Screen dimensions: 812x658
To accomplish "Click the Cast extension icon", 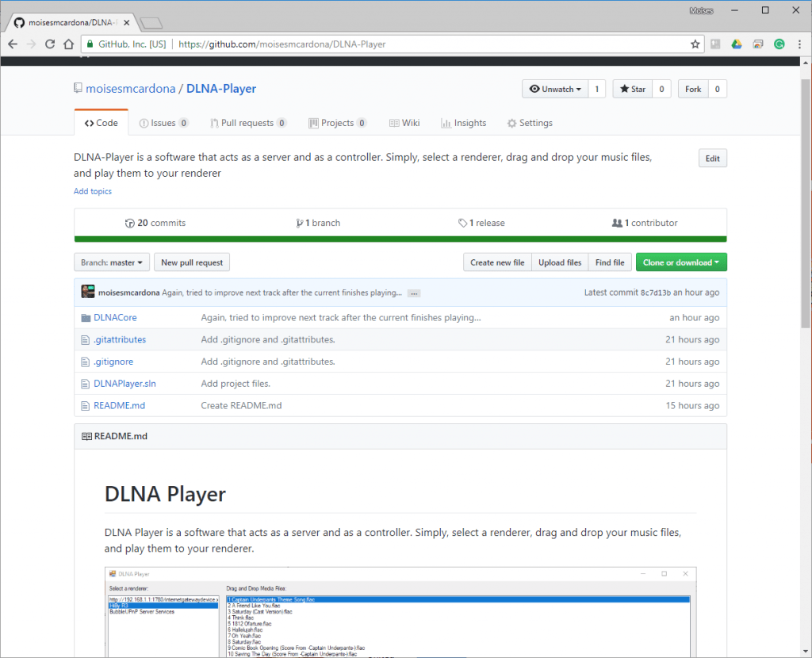I will pos(757,44).
